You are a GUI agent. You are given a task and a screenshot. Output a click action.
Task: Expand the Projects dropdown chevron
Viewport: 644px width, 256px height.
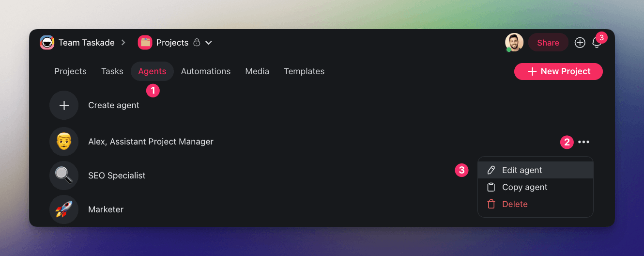coord(209,43)
